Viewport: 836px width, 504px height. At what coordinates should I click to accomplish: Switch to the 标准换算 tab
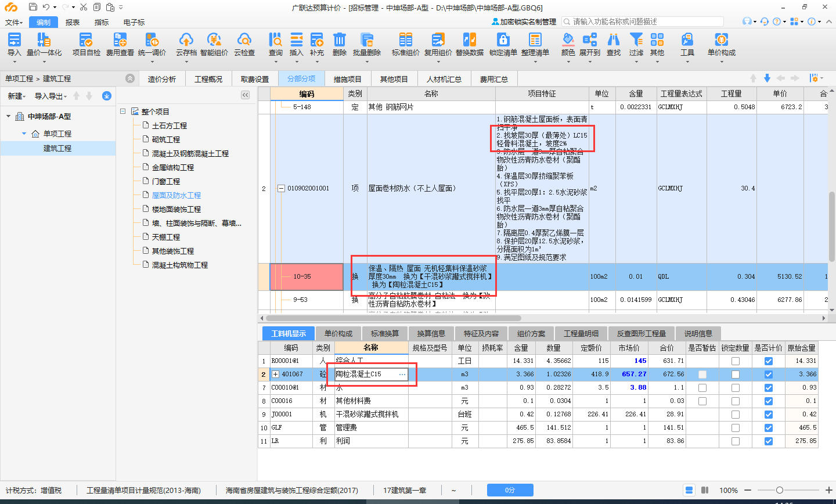click(x=385, y=333)
